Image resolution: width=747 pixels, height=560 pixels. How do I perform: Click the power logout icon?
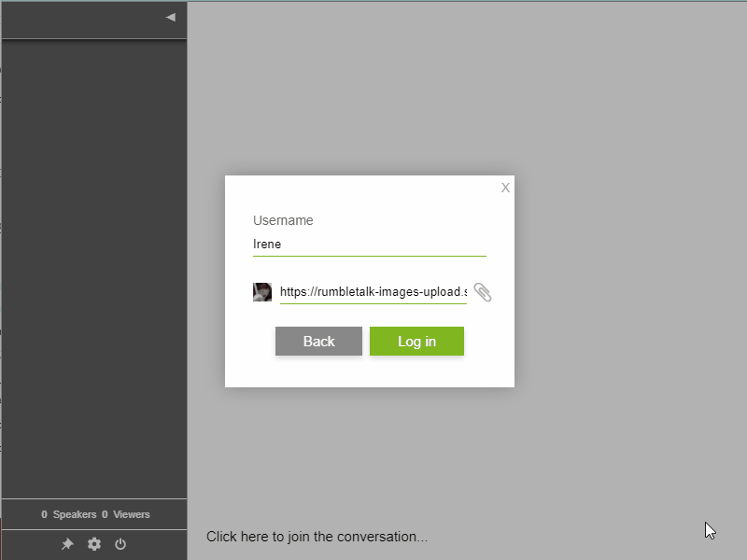[x=120, y=544]
